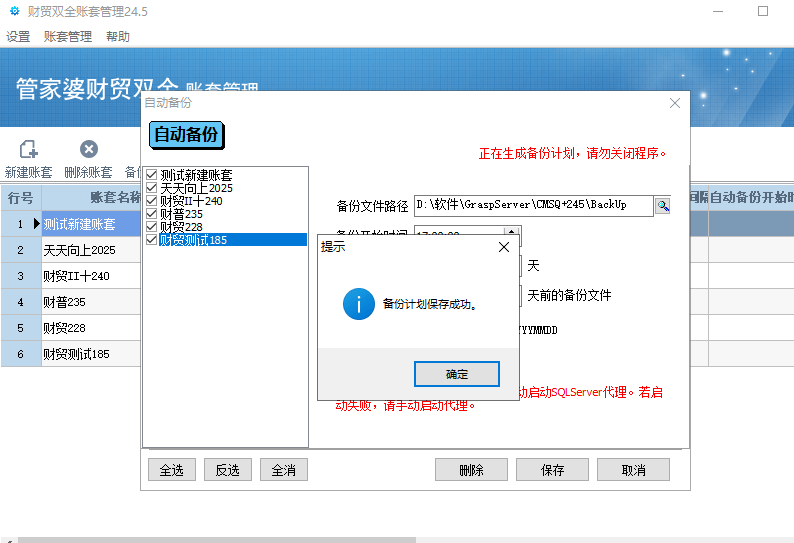Click the app gear icon in title bar
This screenshot has width=794, height=543.
click(15, 11)
